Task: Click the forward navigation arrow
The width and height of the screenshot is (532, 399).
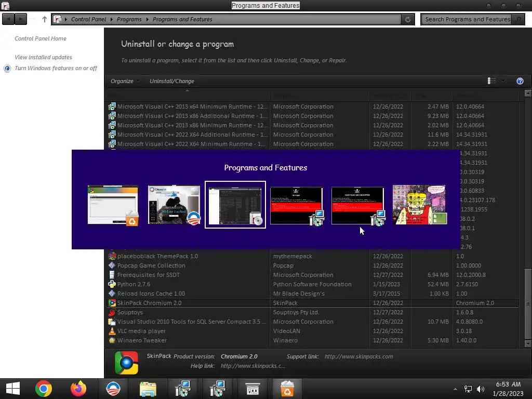Action: point(21,19)
